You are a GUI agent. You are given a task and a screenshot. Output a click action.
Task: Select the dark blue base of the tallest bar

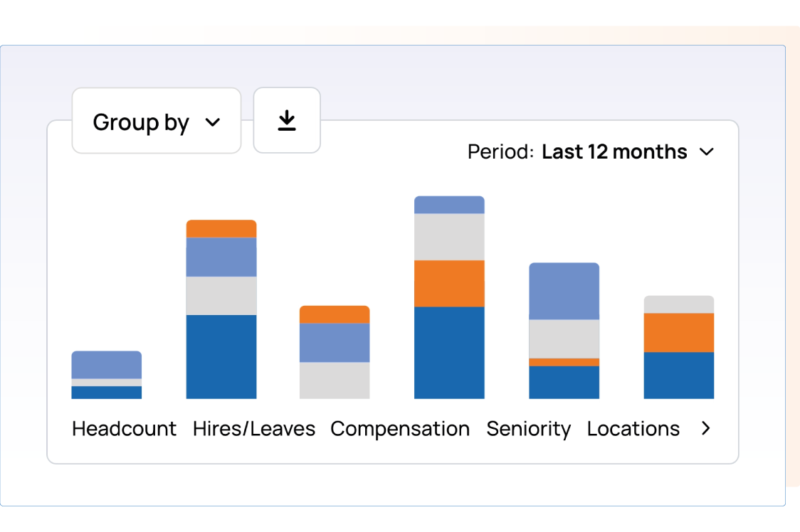point(449,352)
